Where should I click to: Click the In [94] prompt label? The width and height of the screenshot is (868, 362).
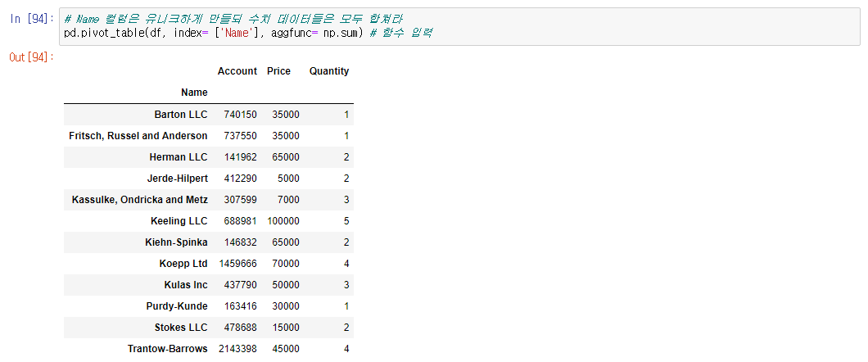32,19
